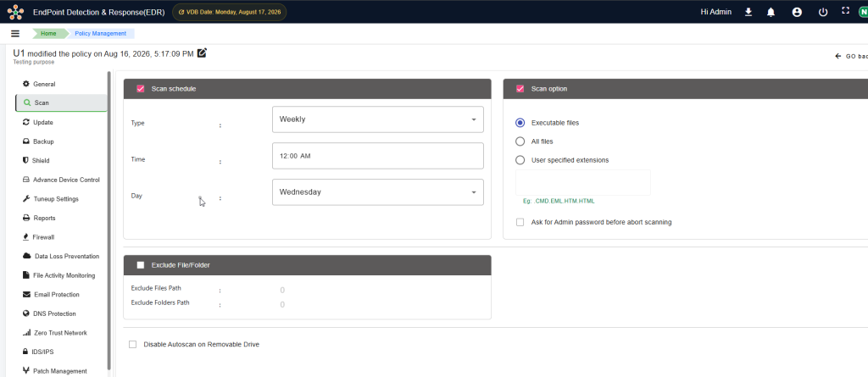Click the Backup drive icon
Viewport: 868px width, 377px height.
tap(25, 141)
